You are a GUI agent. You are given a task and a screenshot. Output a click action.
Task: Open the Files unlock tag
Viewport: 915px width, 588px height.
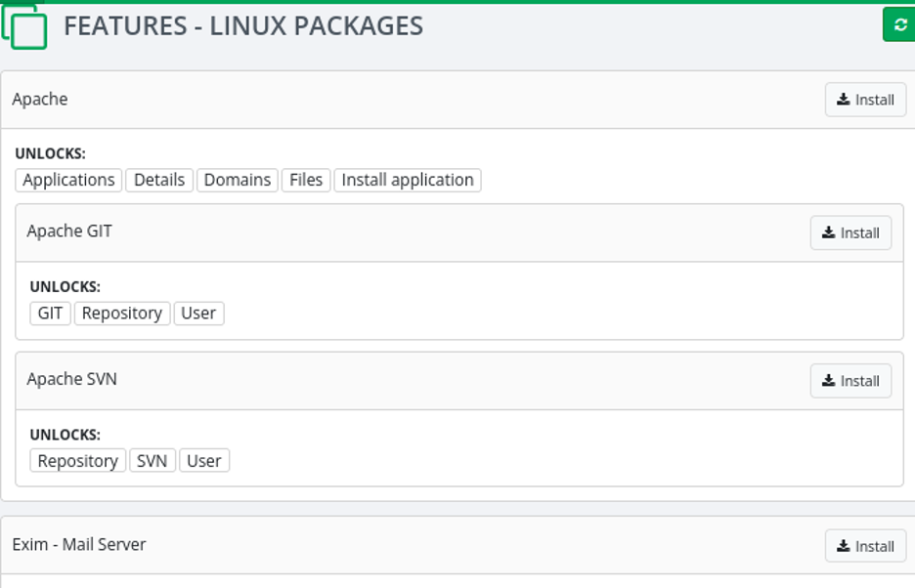click(306, 181)
